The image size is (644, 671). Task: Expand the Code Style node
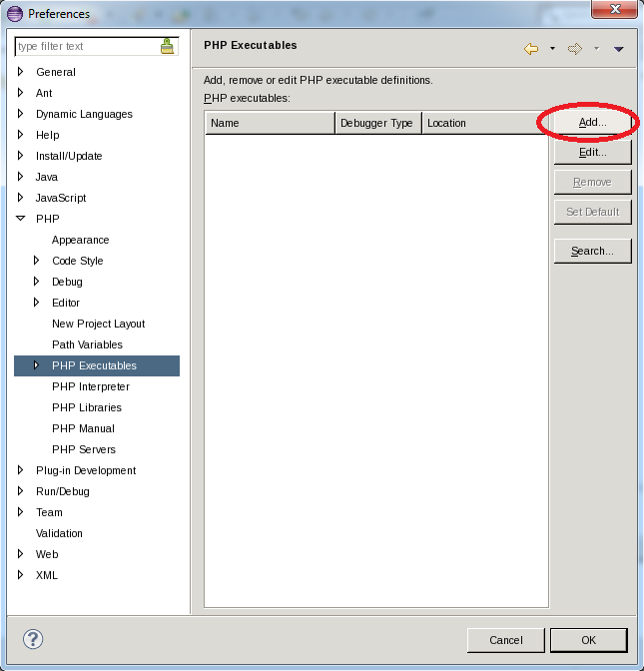(x=36, y=261)
